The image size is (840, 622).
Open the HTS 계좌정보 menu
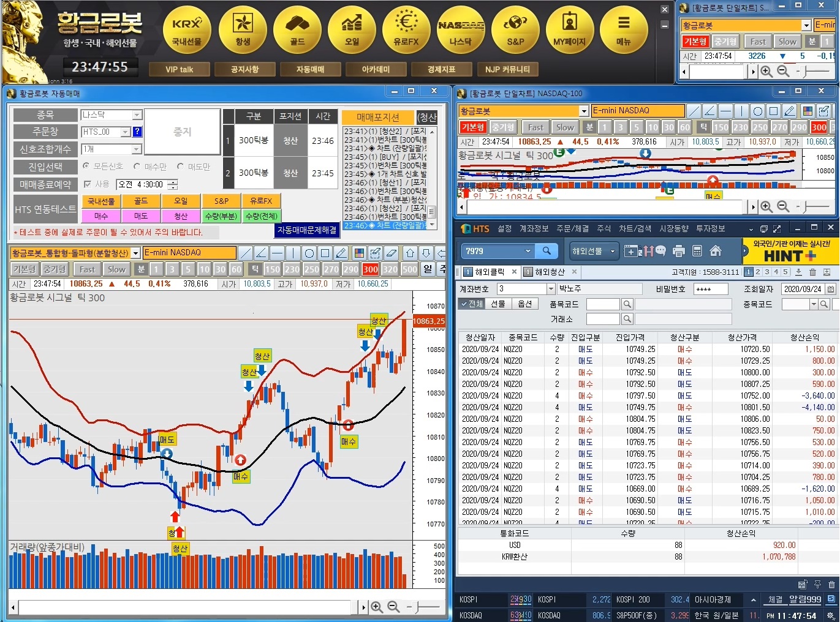point(534,228)
